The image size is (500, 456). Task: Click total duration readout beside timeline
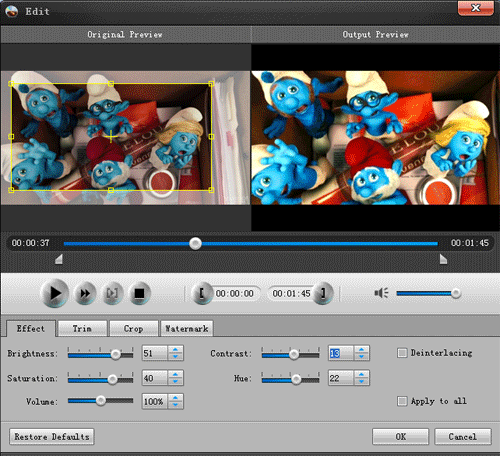tap(470, 243)
